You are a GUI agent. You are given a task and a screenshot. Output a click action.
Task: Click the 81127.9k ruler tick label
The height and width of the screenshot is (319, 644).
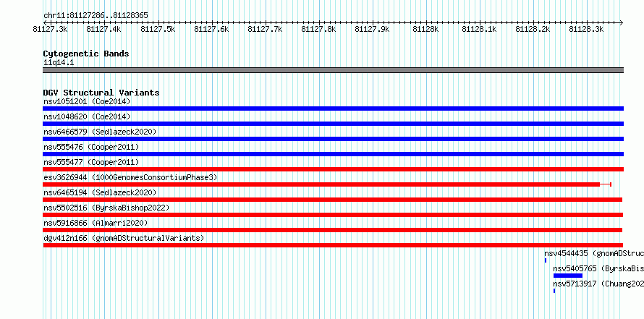click(372, 29)
